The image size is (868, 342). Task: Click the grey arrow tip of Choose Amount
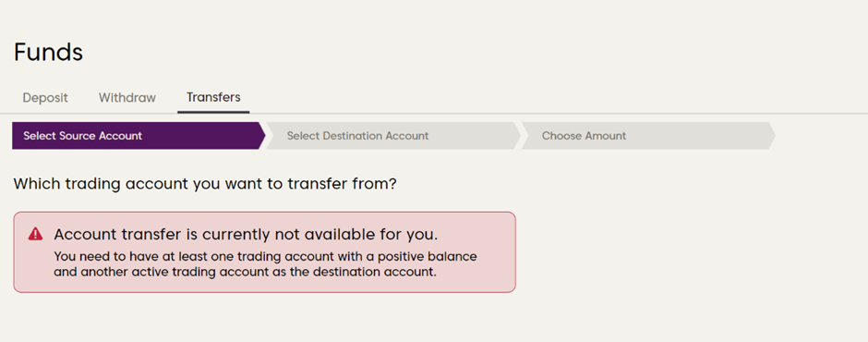[770, 136]
